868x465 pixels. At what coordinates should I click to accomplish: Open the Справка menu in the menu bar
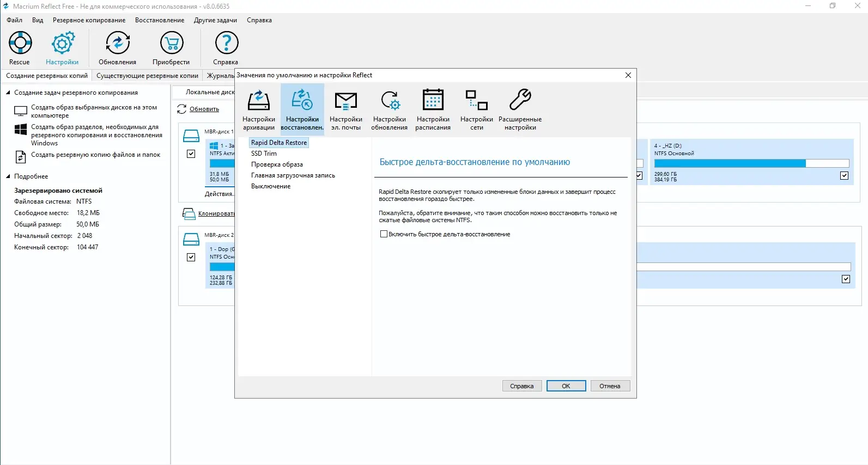pyautogui.click(x=259, y=20)
